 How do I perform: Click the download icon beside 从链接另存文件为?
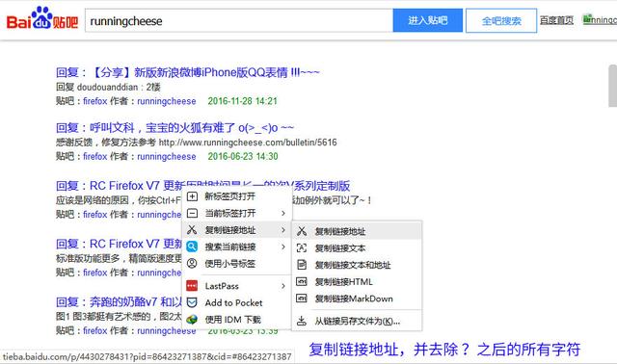point(302,321)
